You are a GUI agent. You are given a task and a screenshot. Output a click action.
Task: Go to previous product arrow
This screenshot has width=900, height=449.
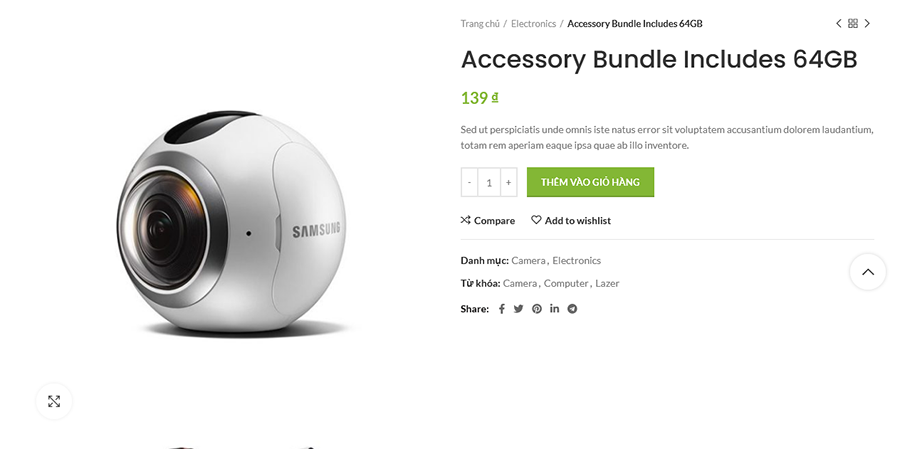(839, 24)
